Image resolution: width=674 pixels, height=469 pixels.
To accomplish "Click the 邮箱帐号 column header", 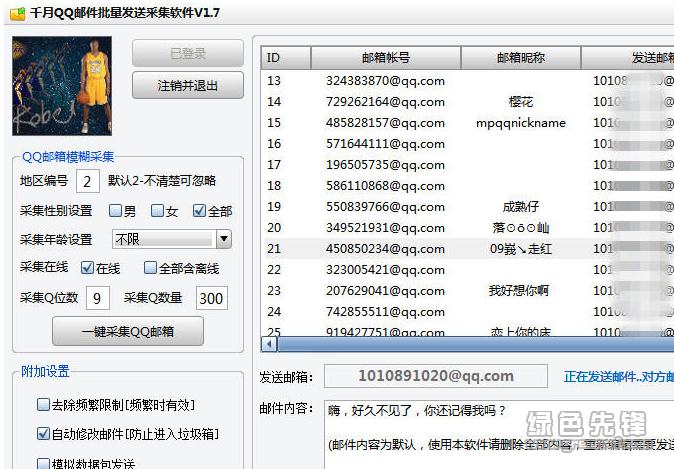I will tap(386, 58).
